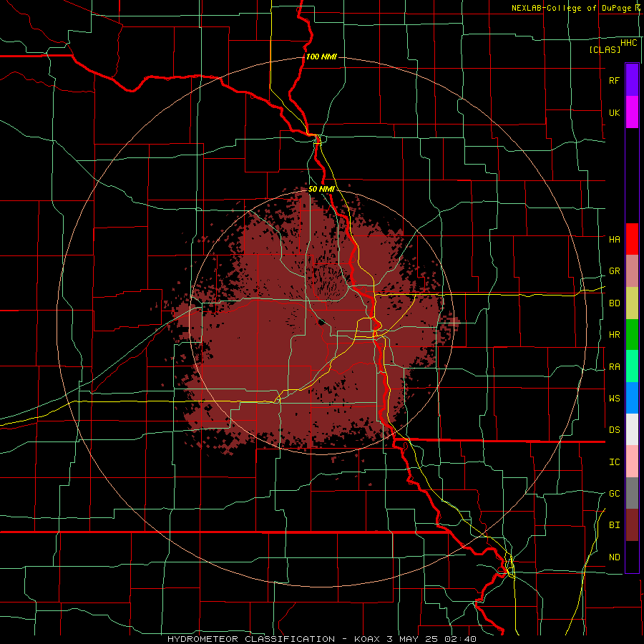Click the HA red legend color swatch
644x644 pixels.
(632, 239)
